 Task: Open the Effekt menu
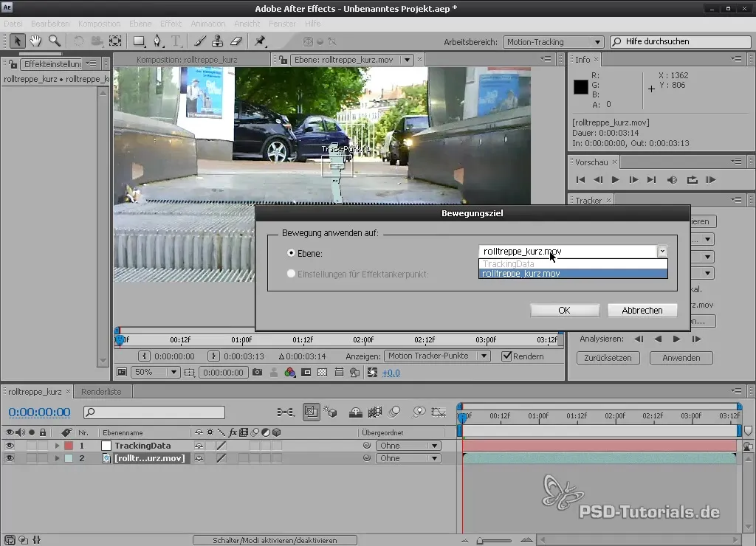pos(171,24)
